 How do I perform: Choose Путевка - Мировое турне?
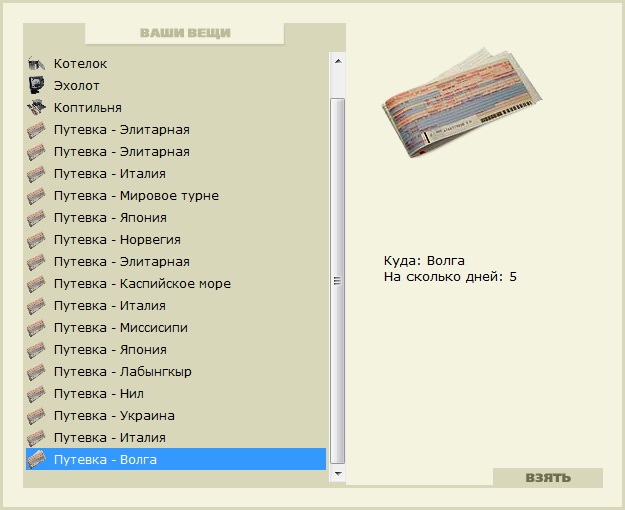[136, 195]
